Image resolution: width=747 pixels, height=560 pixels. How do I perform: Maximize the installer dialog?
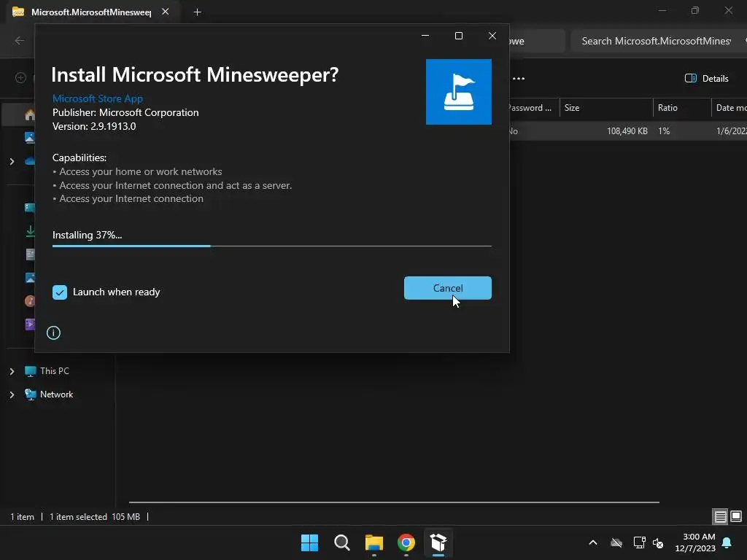pos(459,36)
